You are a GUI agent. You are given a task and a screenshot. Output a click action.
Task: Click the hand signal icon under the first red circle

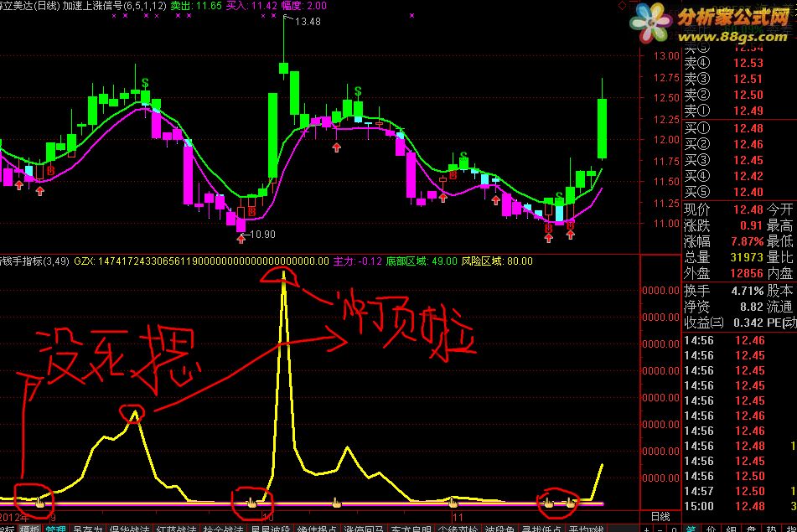39,503
